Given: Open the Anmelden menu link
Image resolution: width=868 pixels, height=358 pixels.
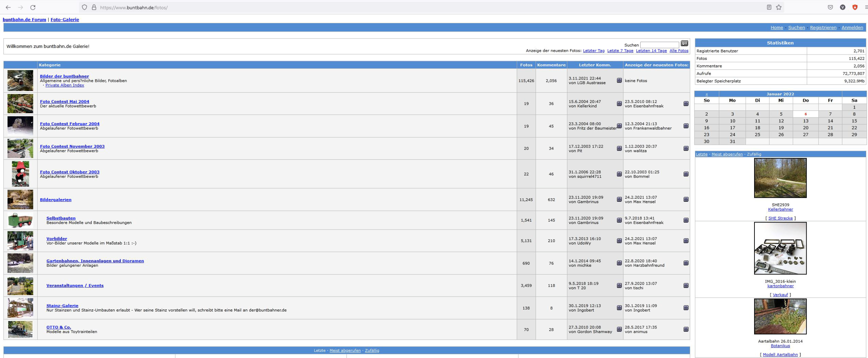Looking at the screenshot, I should point(852,27).
